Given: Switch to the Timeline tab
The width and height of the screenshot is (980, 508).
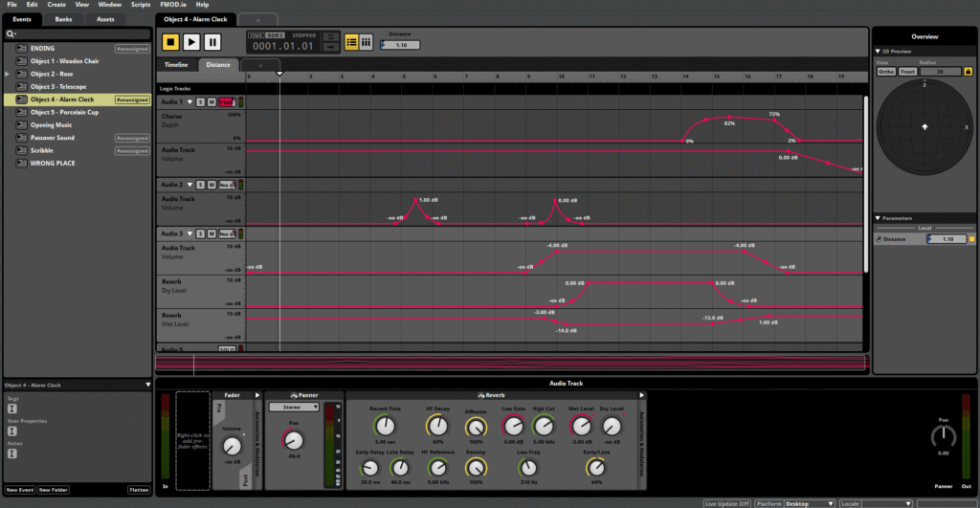Looking at the screenshot, I should pos(176,65).
